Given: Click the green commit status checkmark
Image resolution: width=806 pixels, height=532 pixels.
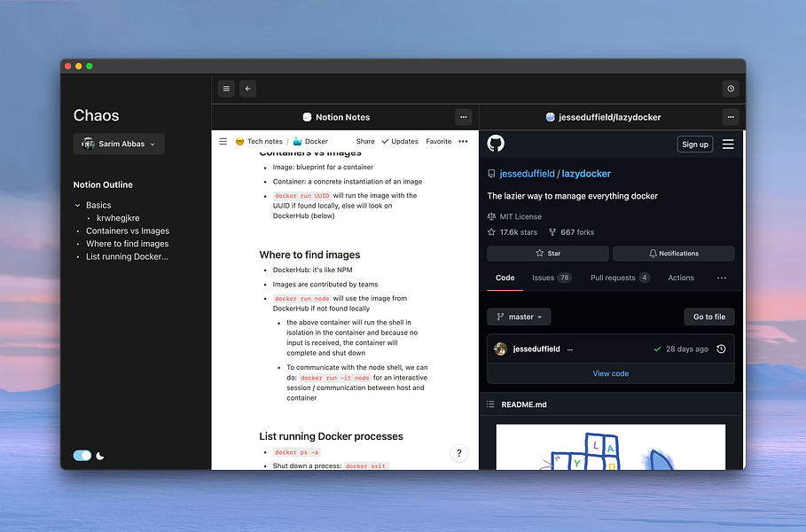Looking at the screenshot, I should (657, 349).
